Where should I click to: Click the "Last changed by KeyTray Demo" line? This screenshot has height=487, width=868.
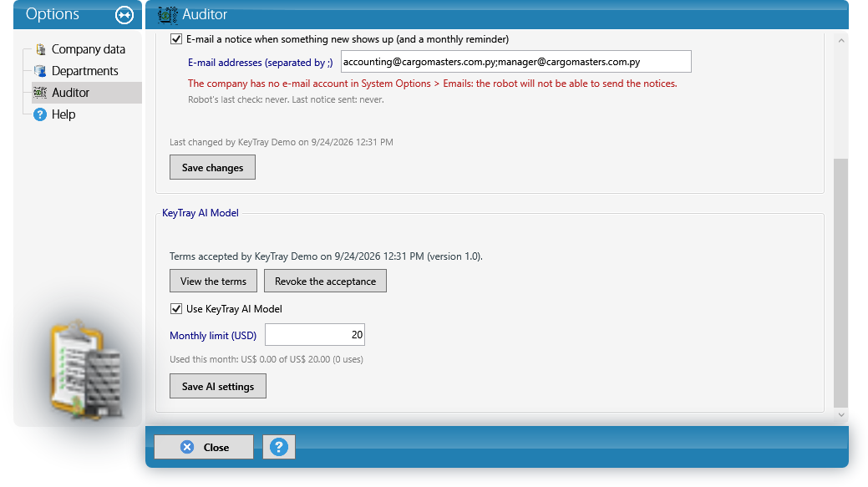pyautogui.click(x=282, y=142)
